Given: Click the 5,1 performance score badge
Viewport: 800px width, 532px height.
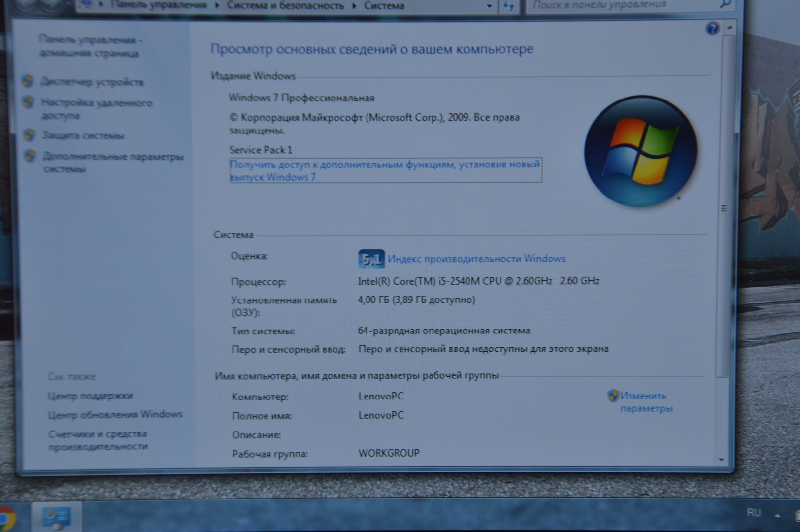Looking at the screenshot, I should [x=371, y=259].
